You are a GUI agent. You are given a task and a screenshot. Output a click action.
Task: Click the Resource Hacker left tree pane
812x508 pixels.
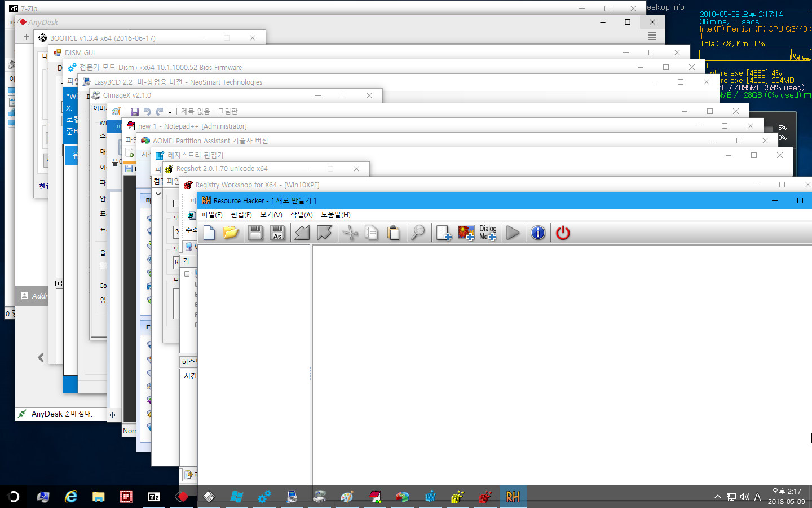pyautogui.click(x=253, y=365)
